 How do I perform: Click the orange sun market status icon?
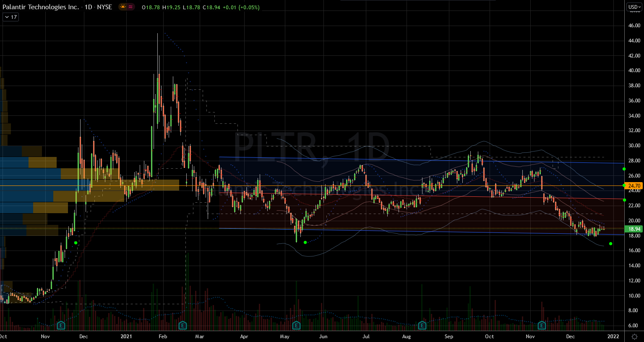[x=123, y=7]
